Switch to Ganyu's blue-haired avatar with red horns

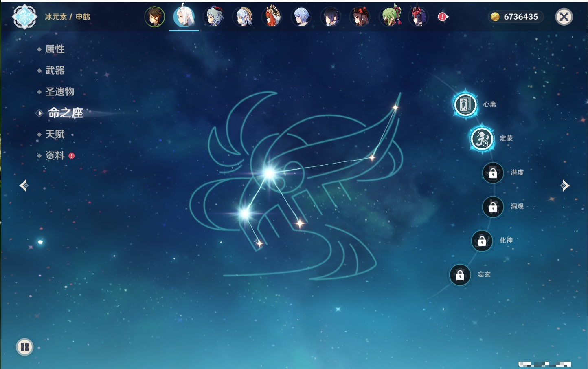coord(214,17)
